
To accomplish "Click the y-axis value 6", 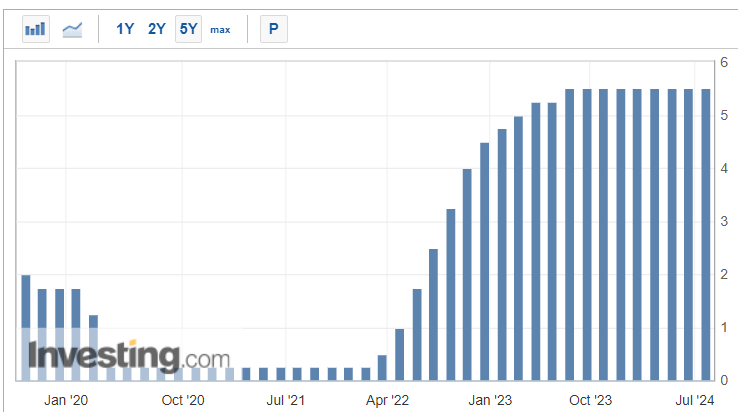I will [x=724, y=62].
